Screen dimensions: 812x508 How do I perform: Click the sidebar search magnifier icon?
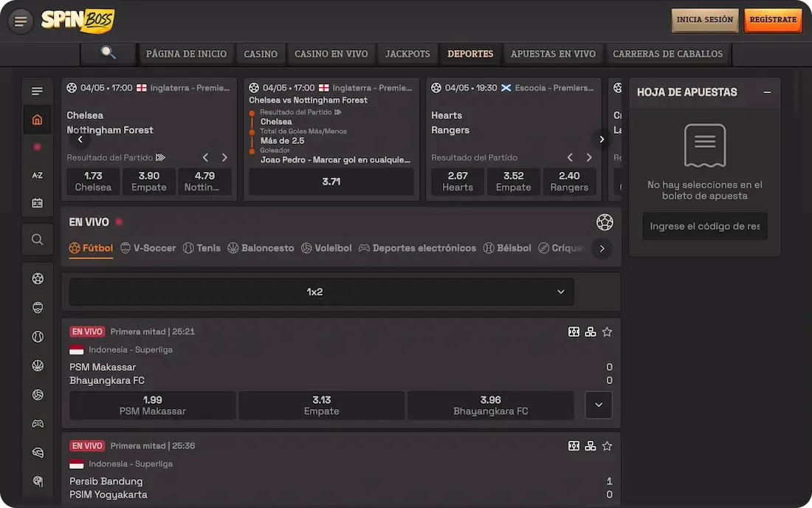38,239
